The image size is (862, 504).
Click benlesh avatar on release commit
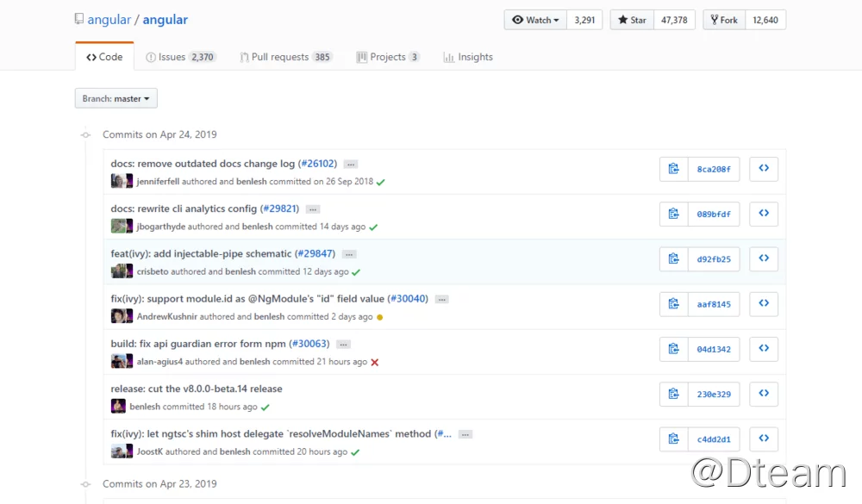(118, 406)
